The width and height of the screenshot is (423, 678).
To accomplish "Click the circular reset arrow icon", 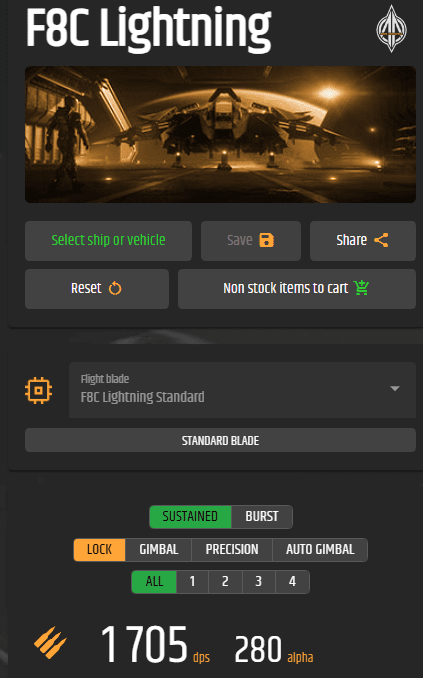I will [x=115, y=288].
